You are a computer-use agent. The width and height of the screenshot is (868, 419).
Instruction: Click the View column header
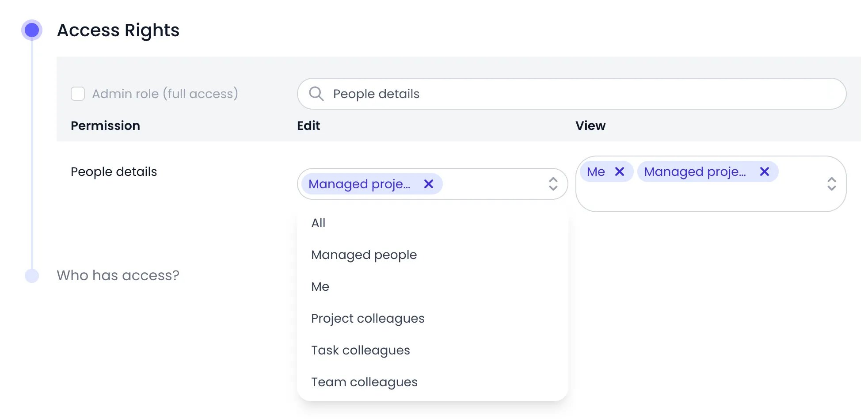(x=590, y=126)
